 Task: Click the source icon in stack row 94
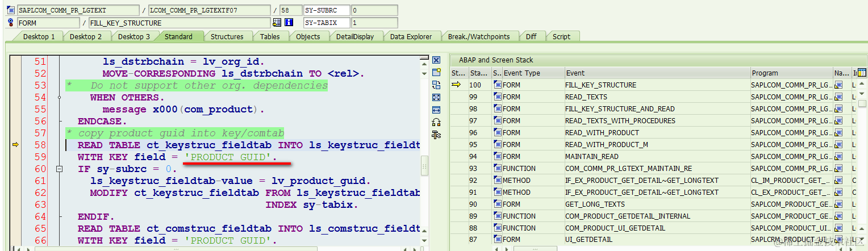click(x=498, y=156)
